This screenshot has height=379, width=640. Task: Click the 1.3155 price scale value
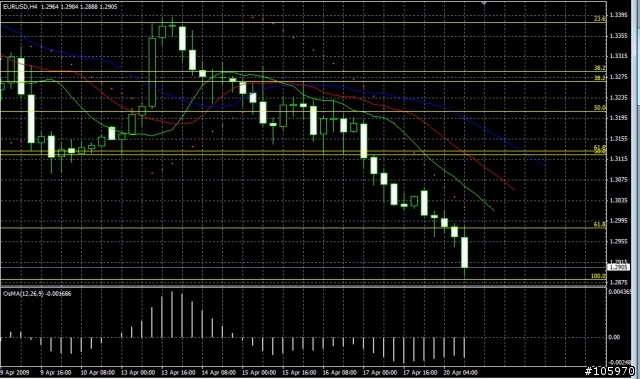618,139
